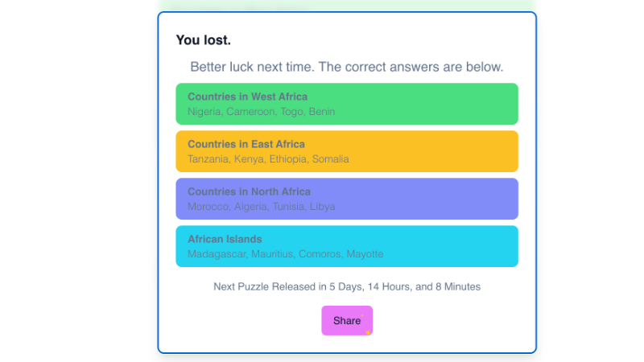This screenshot has height=362, width=644.
Task: Click the Next Puzzle Released countdown text
Action: pos(346,286)
